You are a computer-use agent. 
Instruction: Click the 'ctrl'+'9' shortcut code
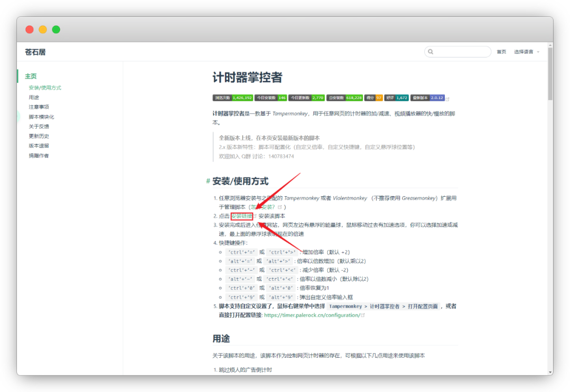[241, 297]
